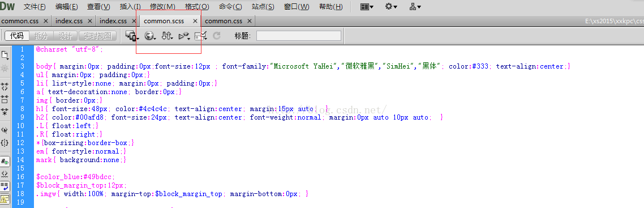Click the body selector on line 3
Image resolution: width=644 pixels, height=208 pixels.
click(44, 66)
